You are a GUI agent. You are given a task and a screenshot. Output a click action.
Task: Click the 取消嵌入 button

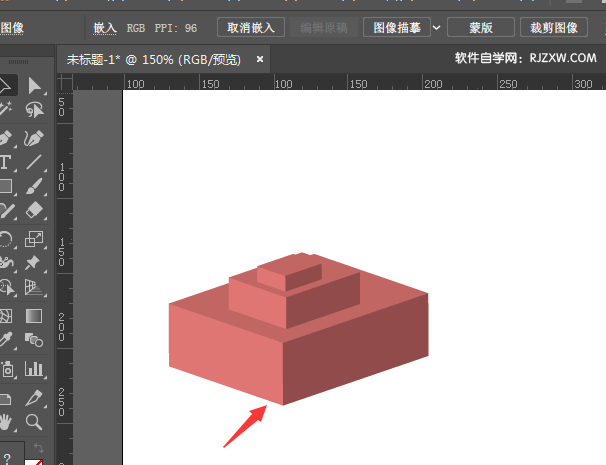point(251,28)
